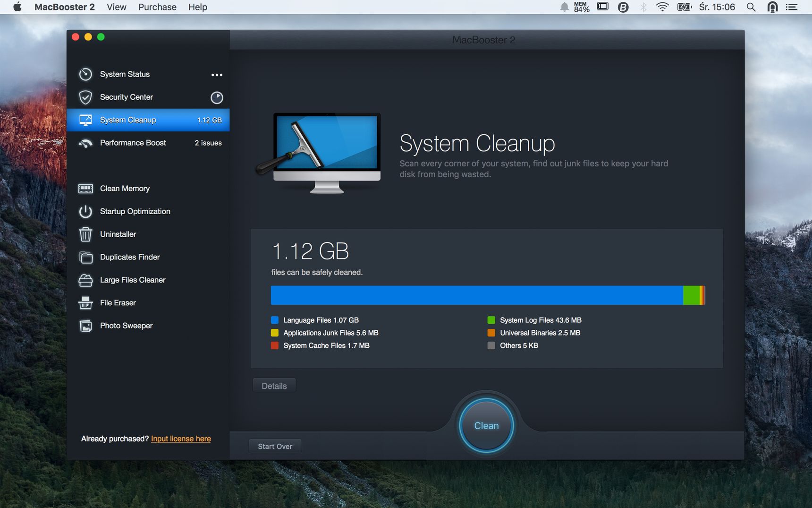Open Startup Optimization tool
This screenshot has width=812, height=508.
(x=148, y=211)
